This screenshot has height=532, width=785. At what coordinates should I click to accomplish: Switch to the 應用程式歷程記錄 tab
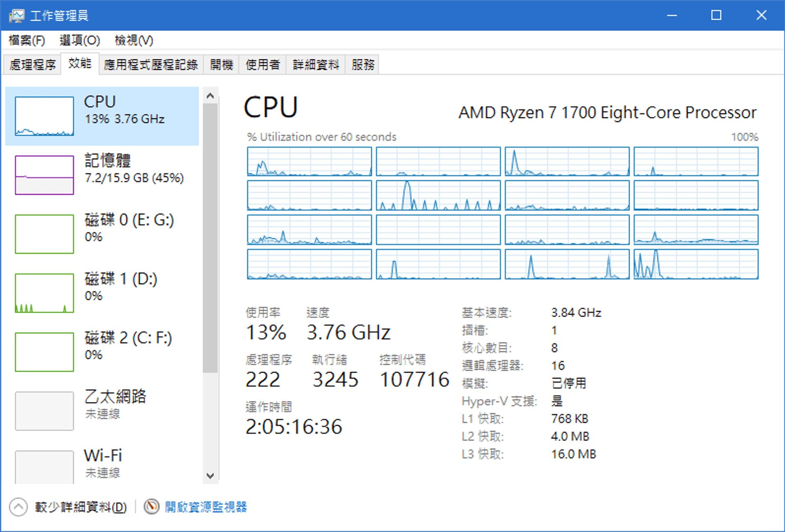151,65
